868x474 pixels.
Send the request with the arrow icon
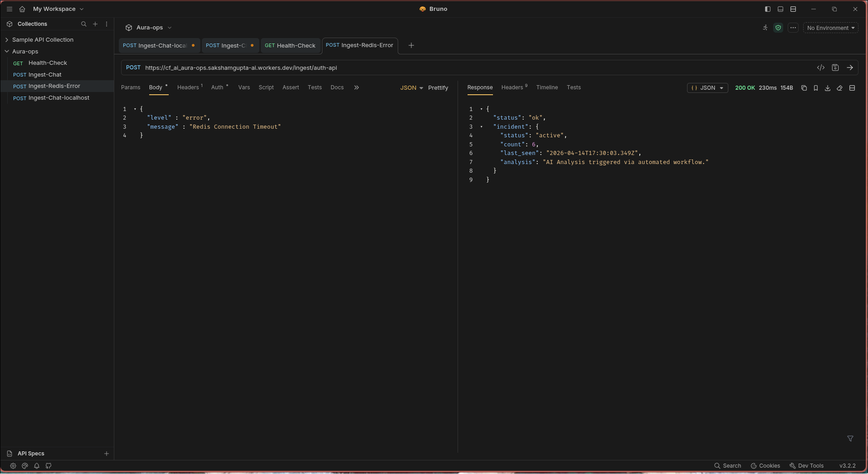[x=850, y=68]
